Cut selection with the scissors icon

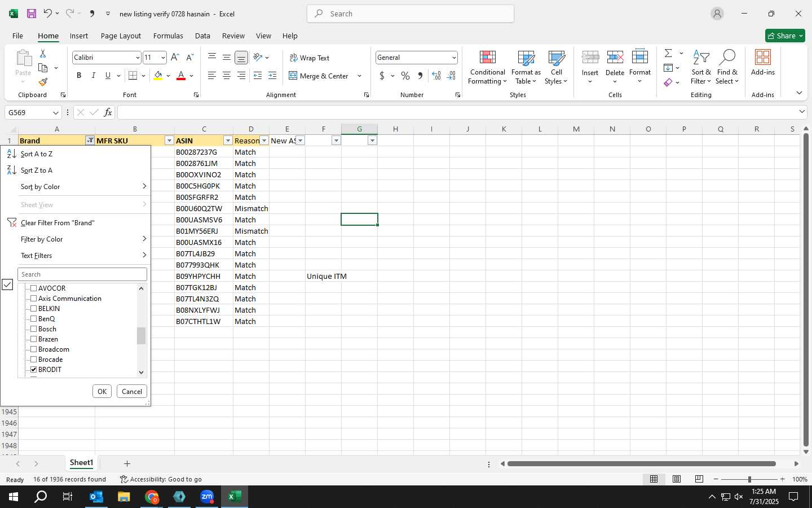tap(43, 53)
